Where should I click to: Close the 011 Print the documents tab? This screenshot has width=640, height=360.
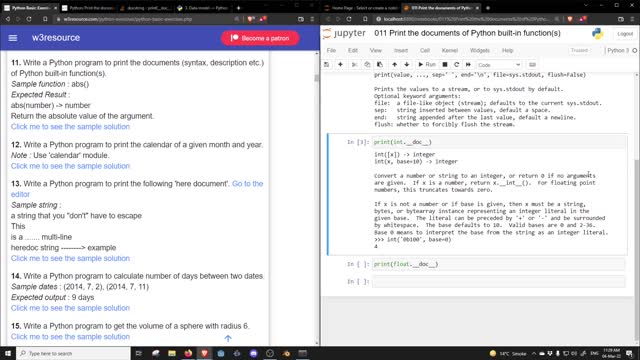[x=477, y=8]
